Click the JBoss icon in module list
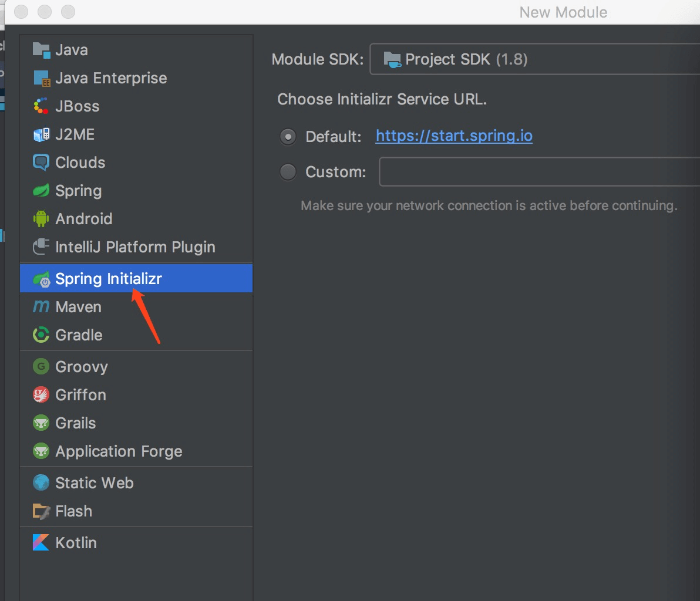The height and width of the screenshot is (601, 700). tap(41, 106)
